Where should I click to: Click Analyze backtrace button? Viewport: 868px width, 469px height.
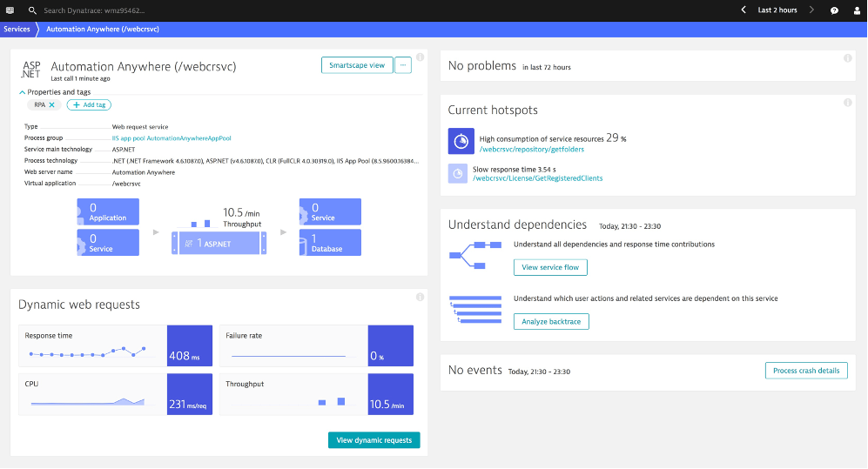(551, 321)
